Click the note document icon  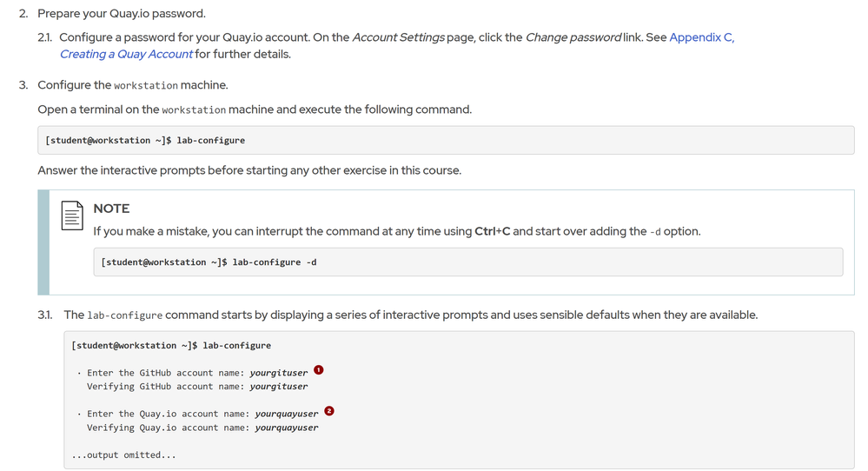[72, 216]
